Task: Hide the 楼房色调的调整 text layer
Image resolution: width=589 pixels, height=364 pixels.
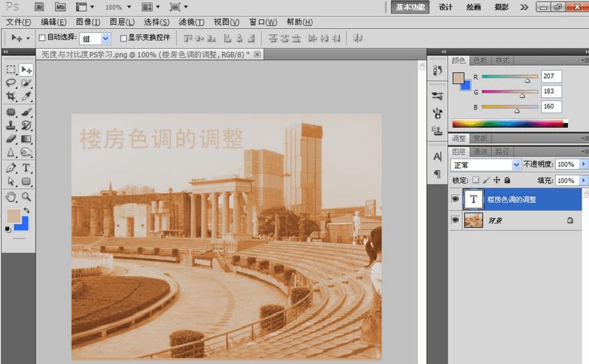Action: pyautogui.click(x=455, y=200)
